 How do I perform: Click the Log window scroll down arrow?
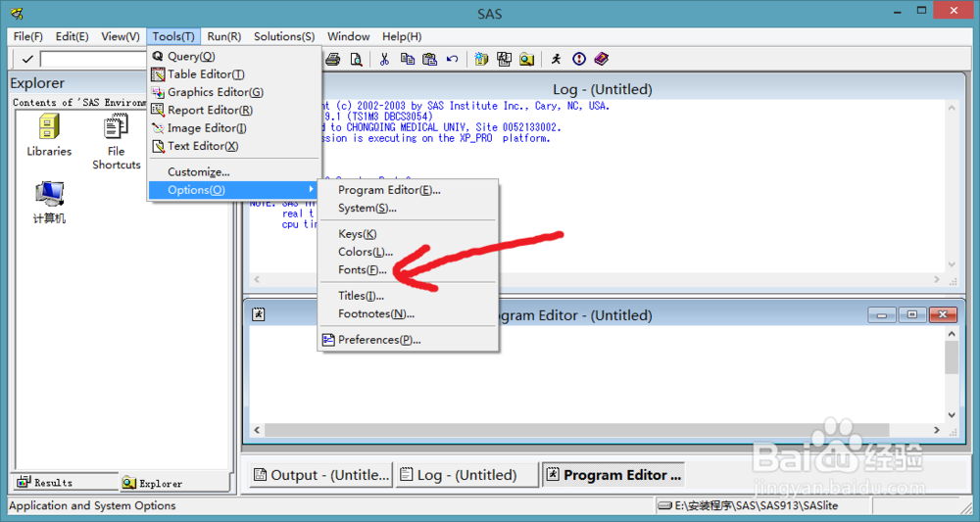tap(952, 264)
